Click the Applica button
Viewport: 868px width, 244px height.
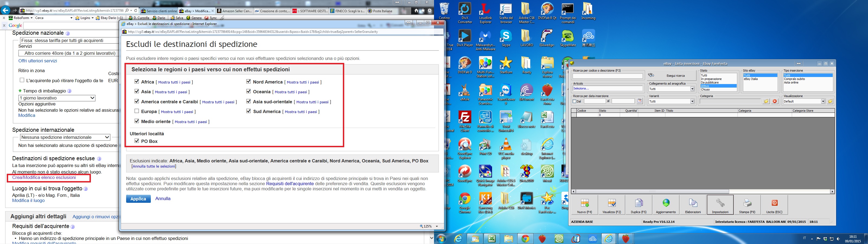[138, 199]
